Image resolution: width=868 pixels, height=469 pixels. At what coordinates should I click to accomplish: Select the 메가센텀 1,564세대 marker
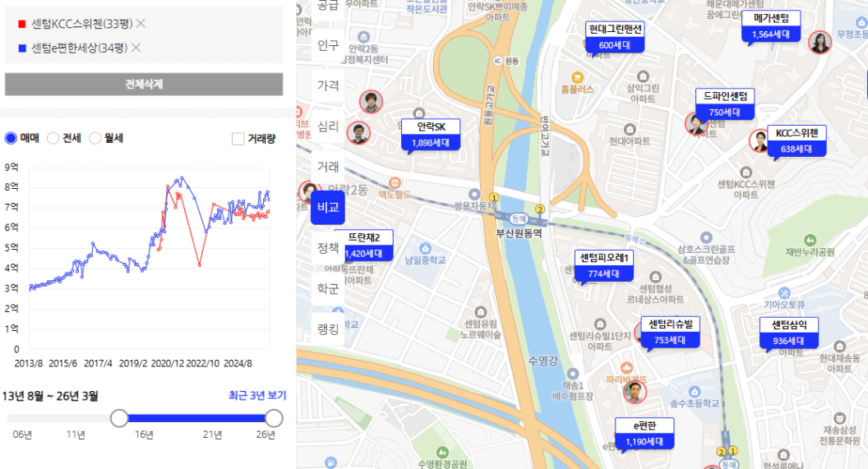[x=771, y=26]
